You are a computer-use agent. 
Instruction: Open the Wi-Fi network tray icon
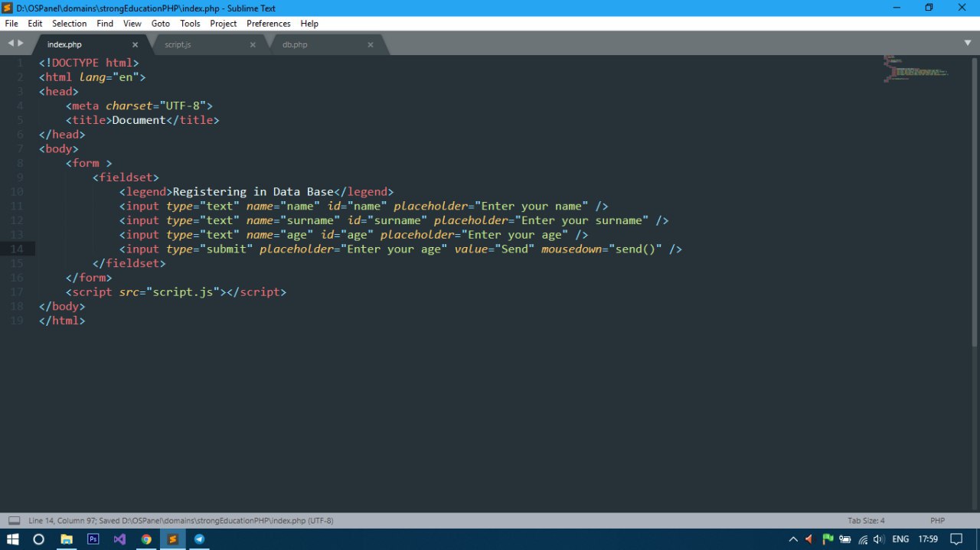click(863, 539)
